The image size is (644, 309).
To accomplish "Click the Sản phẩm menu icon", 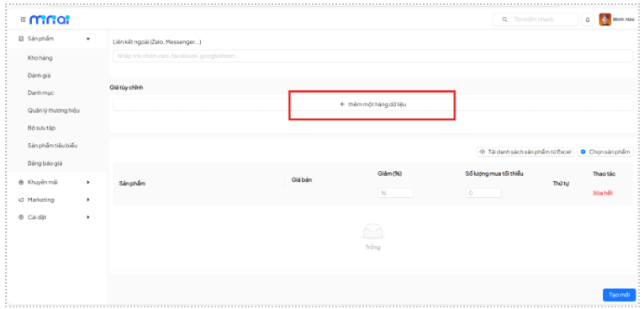I will click(21, 39).
